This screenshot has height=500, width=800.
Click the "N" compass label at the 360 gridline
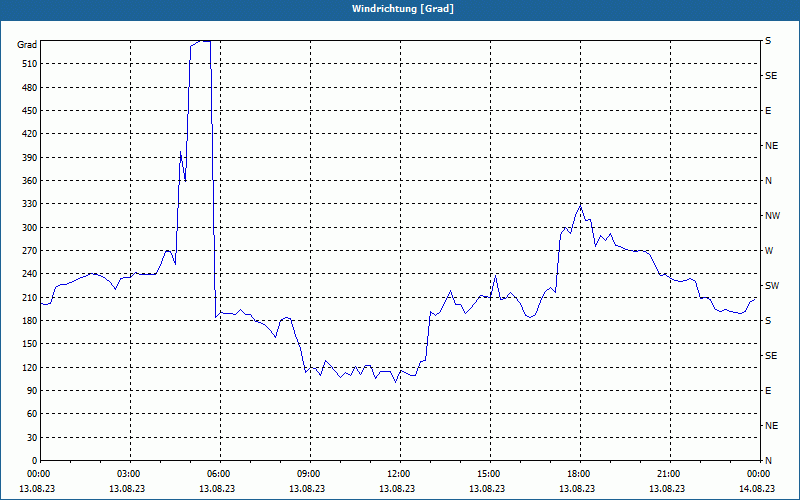point(768,181)
